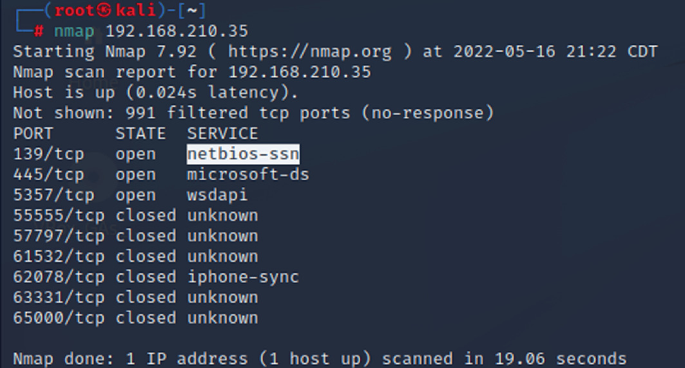The image size is (685, 368).
Task: Click the PORT column header
Action: tap(33, 133)
